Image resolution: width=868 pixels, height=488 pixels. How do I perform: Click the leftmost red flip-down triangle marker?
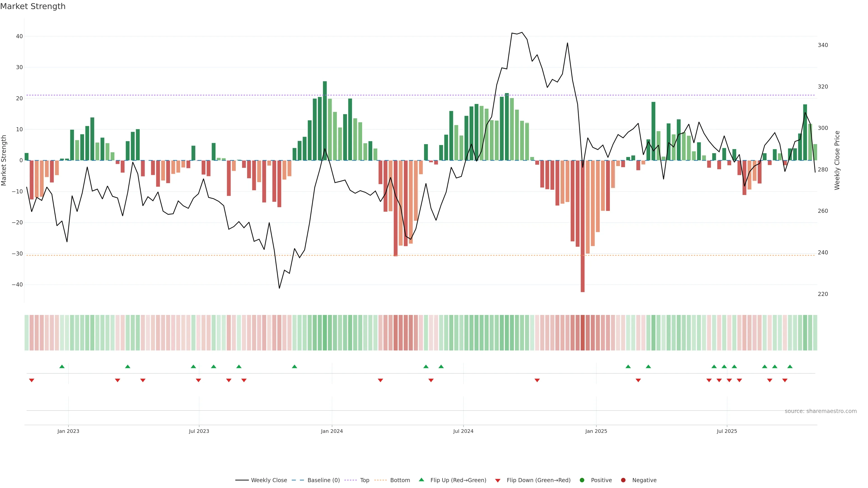click(32, 380)
